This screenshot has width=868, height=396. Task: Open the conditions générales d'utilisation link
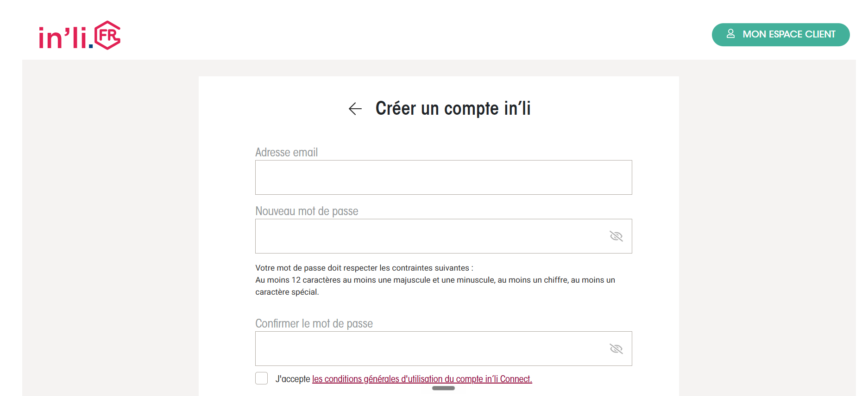(x=422, y=379)
